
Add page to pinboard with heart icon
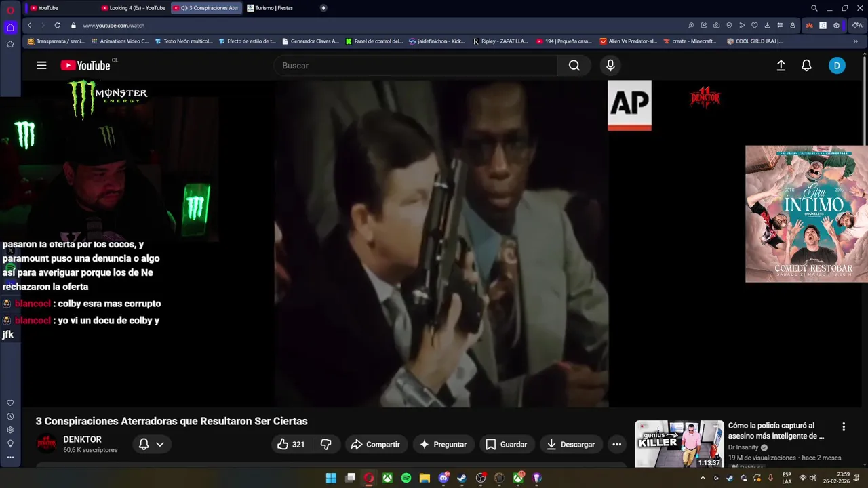(754, 25)
